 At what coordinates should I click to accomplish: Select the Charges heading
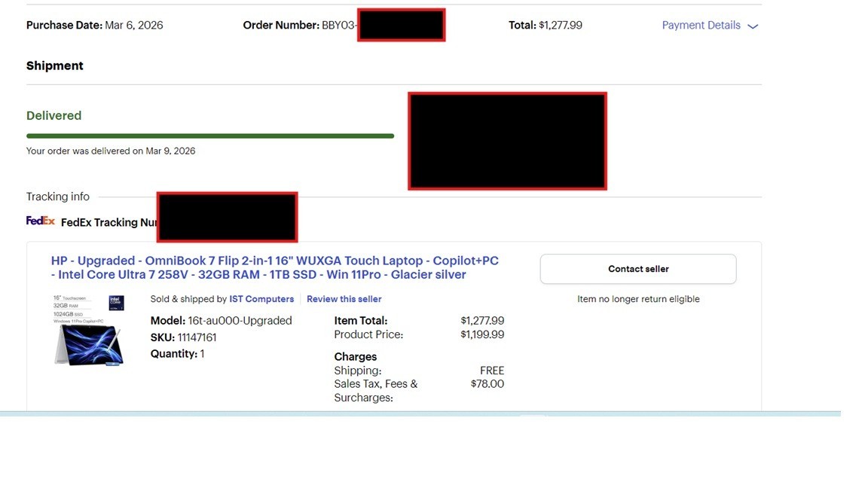[356, 357]
